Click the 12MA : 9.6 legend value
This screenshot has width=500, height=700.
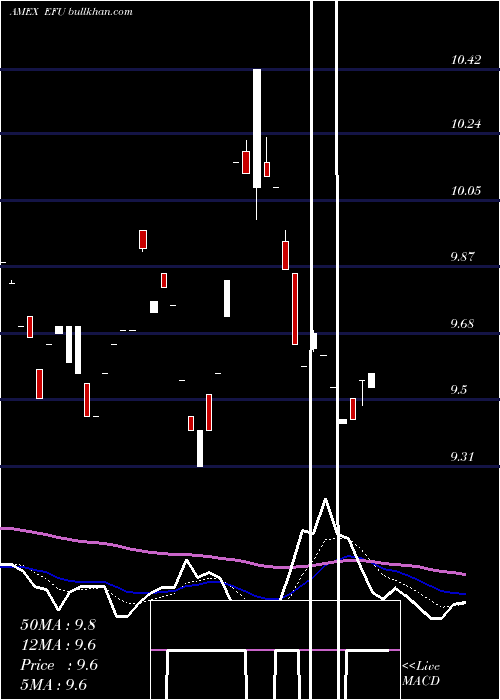58,645
